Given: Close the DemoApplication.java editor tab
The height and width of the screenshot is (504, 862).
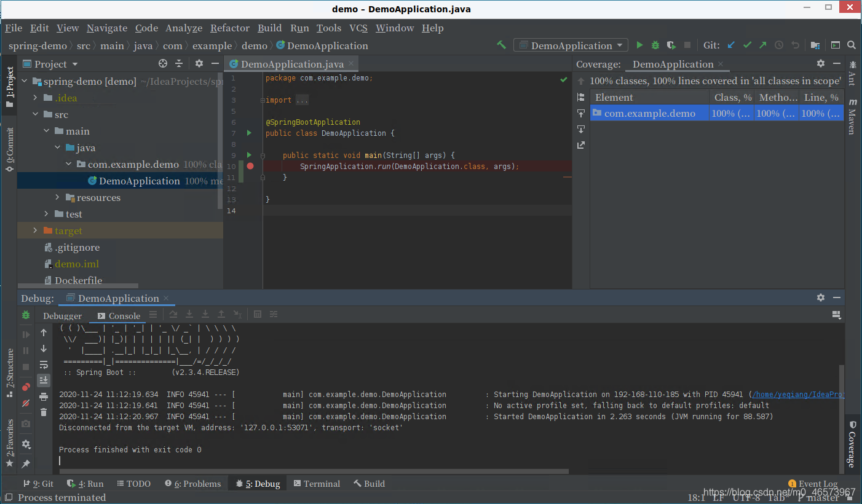Looking at the screenshot, I should pos(351,64).
